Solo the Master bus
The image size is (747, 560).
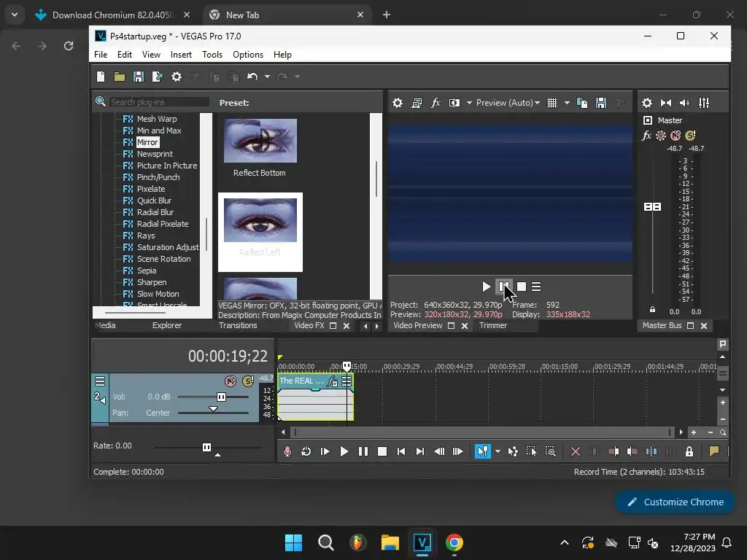point(690,136)
